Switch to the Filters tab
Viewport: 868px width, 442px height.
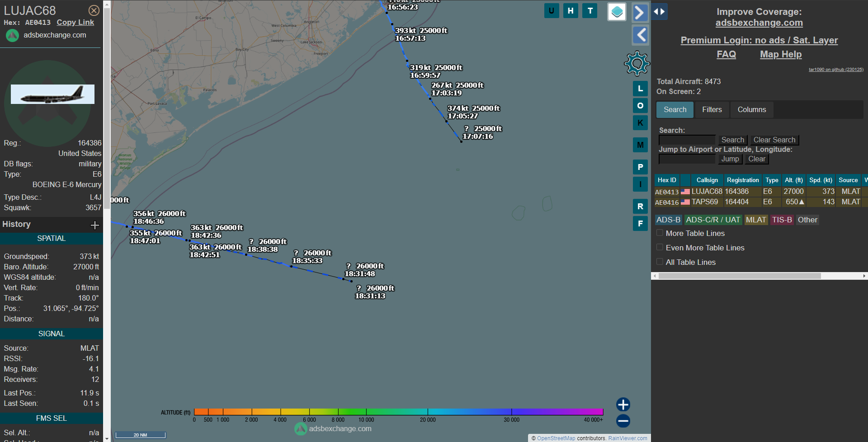[x=712, y=110]
